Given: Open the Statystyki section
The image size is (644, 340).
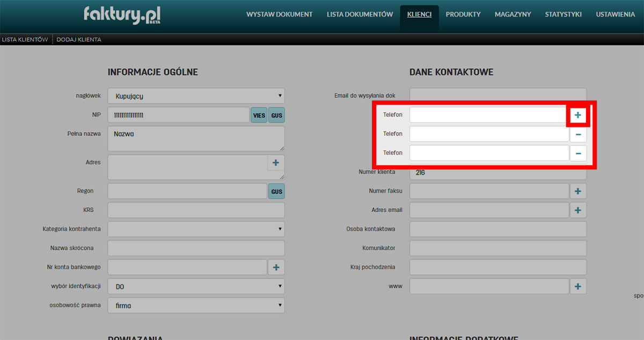Looking at the screenshot, I should [x=563, y=15].
